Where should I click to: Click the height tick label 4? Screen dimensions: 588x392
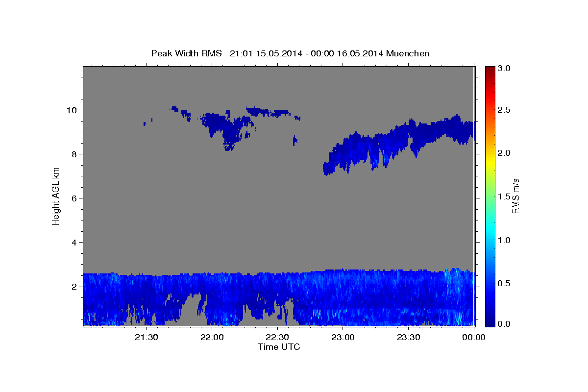pos(73,243)
